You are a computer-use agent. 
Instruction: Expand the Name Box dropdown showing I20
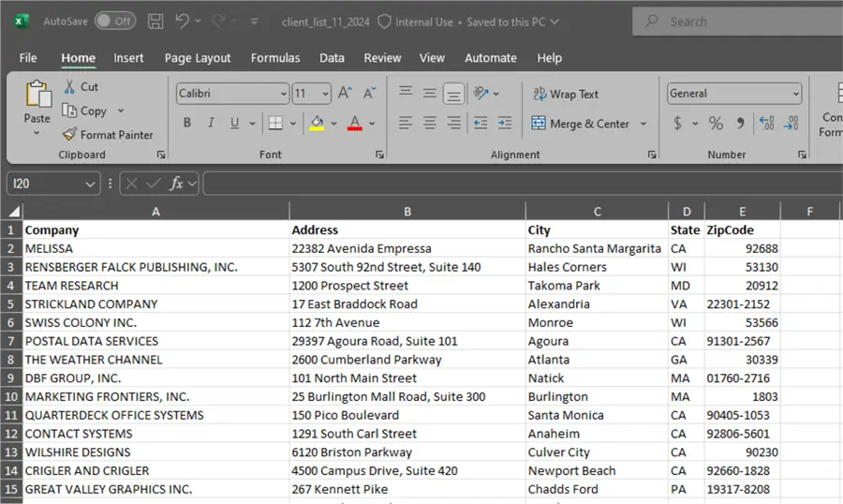point(90,184)
